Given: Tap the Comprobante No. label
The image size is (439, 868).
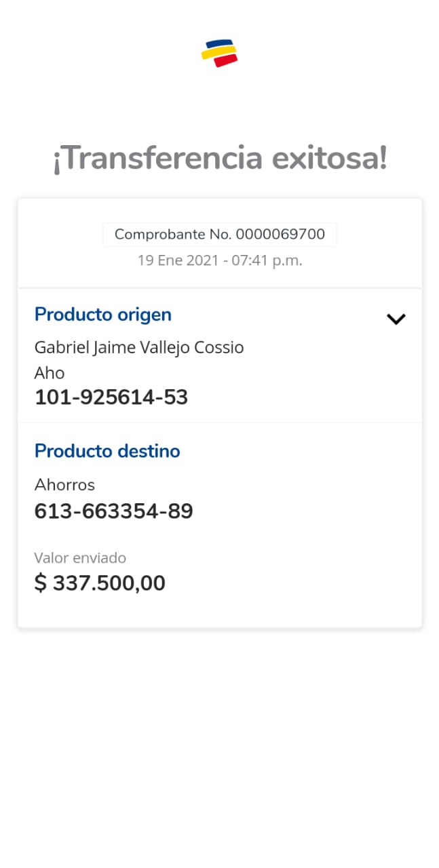Looking at the screenshot, I should tap(173, 235).
